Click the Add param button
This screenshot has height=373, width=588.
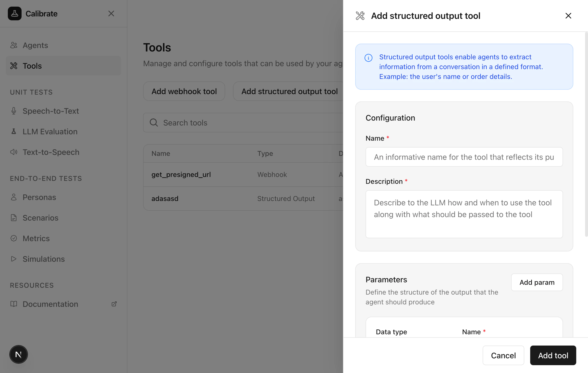[x=537, y=282]
